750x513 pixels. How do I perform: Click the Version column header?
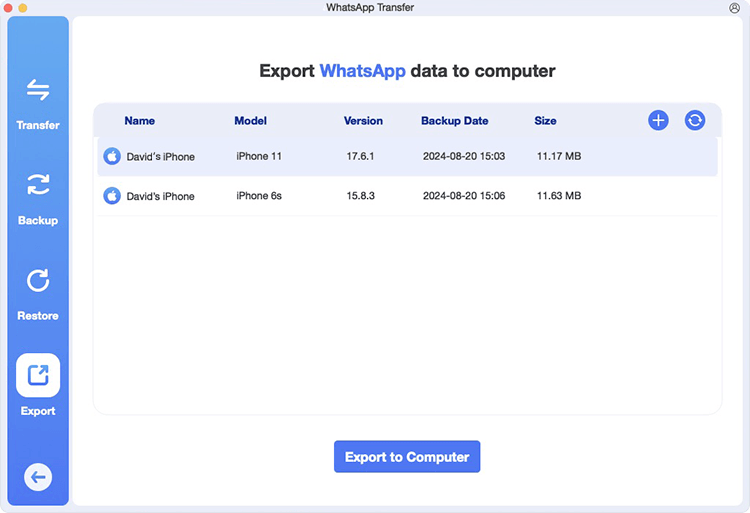[363, 120]
